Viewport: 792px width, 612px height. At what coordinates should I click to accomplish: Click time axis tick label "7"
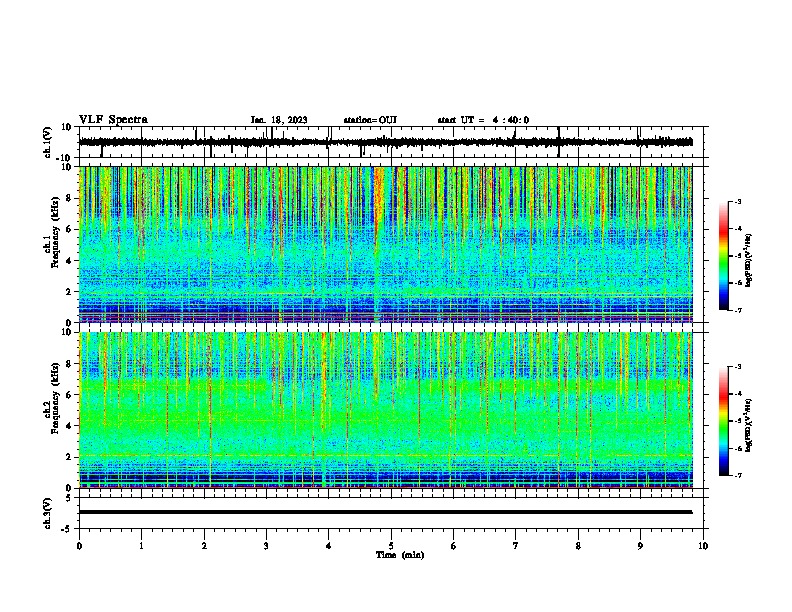(516, 546)
